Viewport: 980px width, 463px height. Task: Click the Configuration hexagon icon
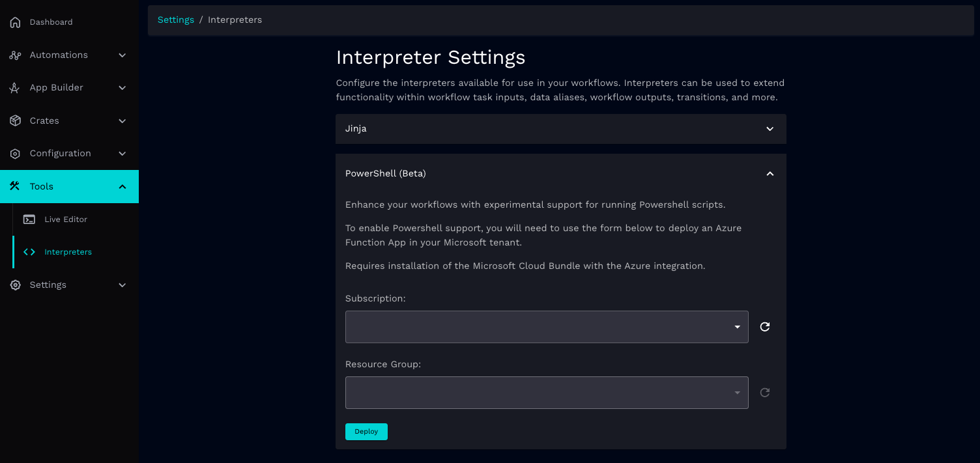tap(15, 154)
